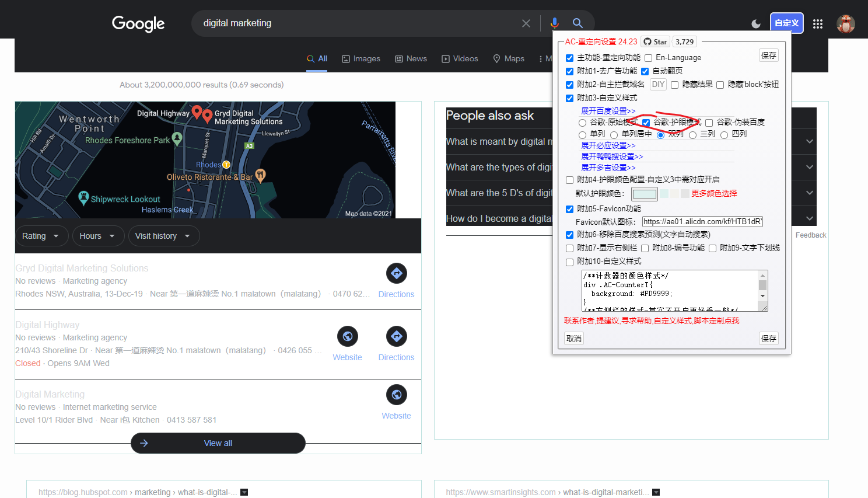Open the News results tab

411,58
